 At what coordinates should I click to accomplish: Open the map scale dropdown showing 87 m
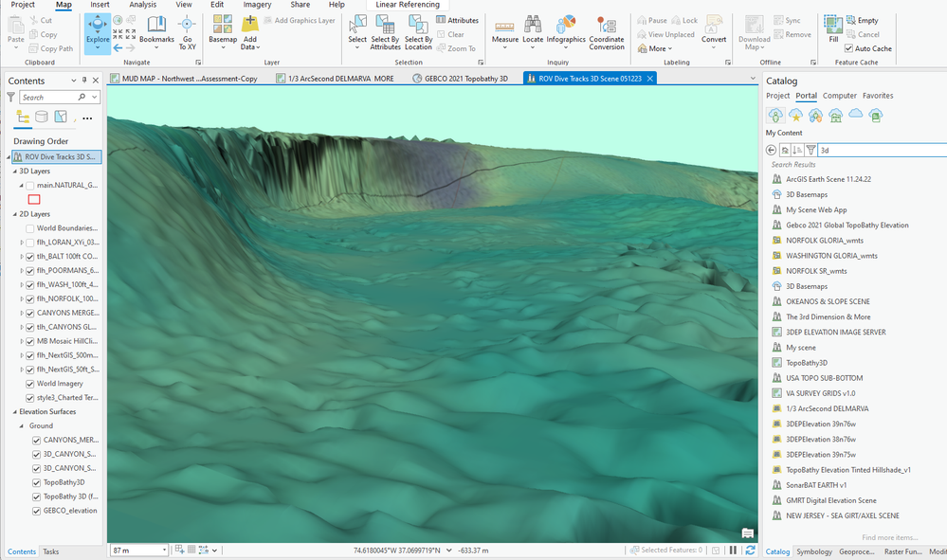point(164,550)
